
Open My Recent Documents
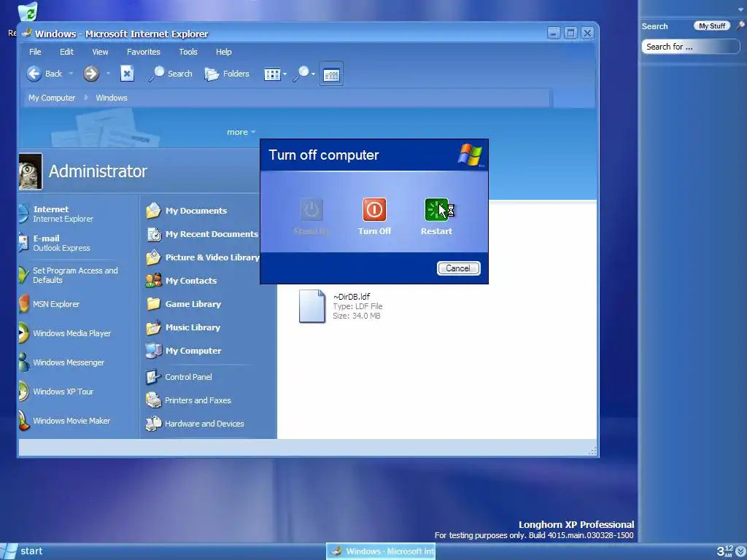pyautogui.click(x=202, y=234)
